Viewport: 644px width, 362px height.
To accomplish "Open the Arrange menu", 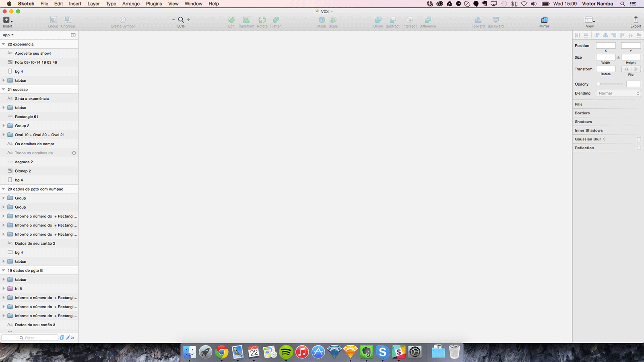I will tap(131, 4).
